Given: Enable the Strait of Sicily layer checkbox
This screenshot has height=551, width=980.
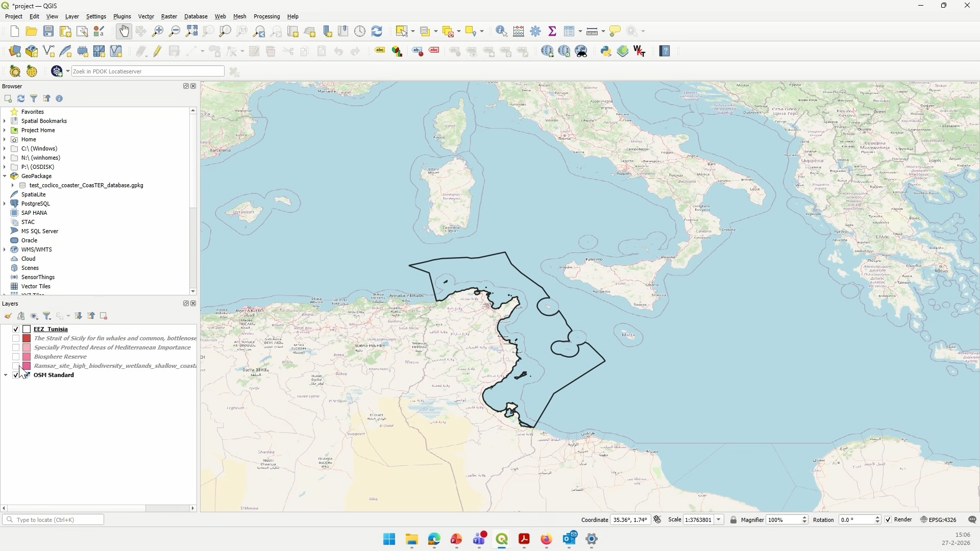Looking at the screenshot, I should pyautogui.click(x=16, y=339).
